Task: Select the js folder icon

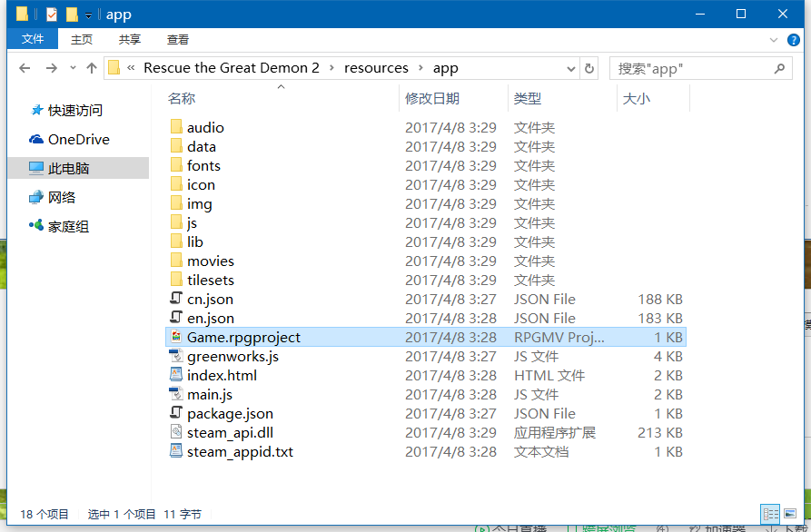Action: point(176,222)
